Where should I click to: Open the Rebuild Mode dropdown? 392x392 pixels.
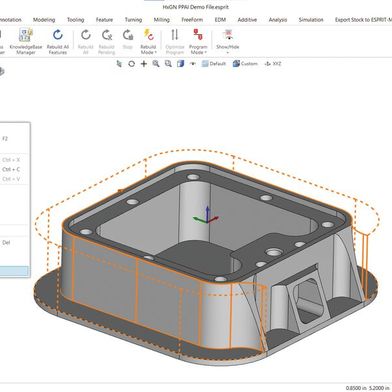click(148, 41)
